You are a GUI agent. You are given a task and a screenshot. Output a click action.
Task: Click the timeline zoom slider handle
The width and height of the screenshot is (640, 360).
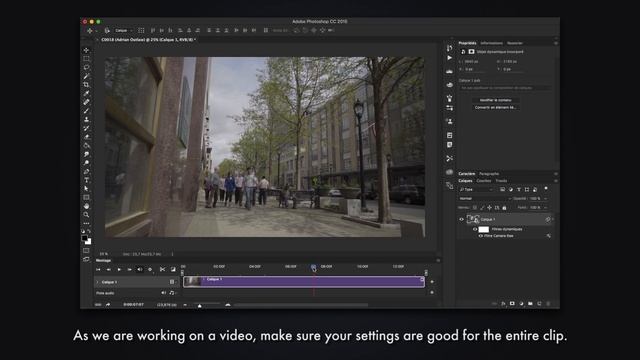200,305
